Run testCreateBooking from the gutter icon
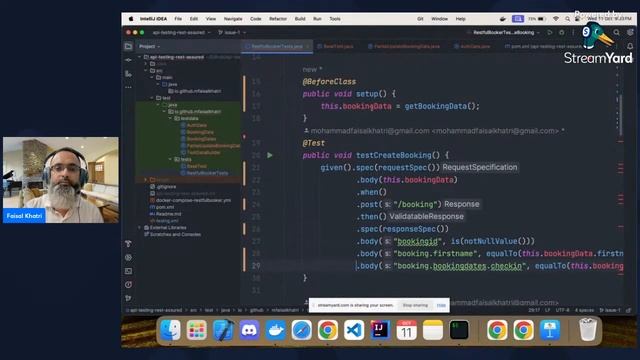This screenshot has height=360, width=640. pos(270,155)
